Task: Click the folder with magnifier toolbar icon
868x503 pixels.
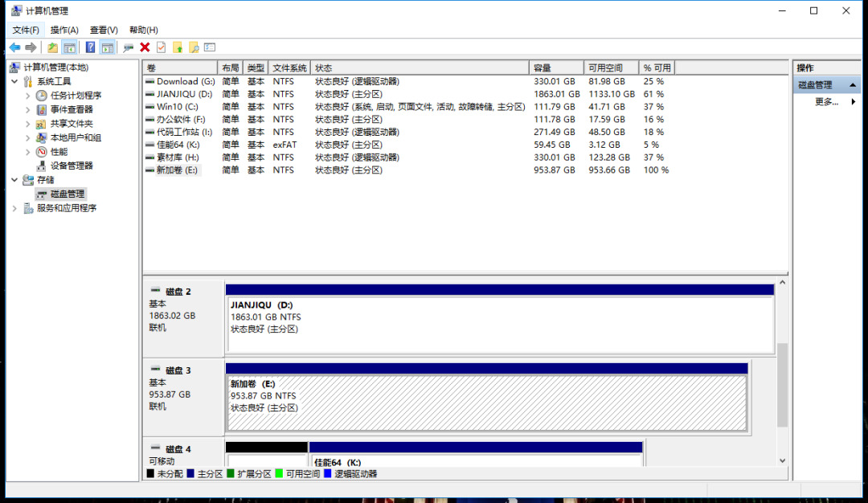Action: (x=194, y=47)
